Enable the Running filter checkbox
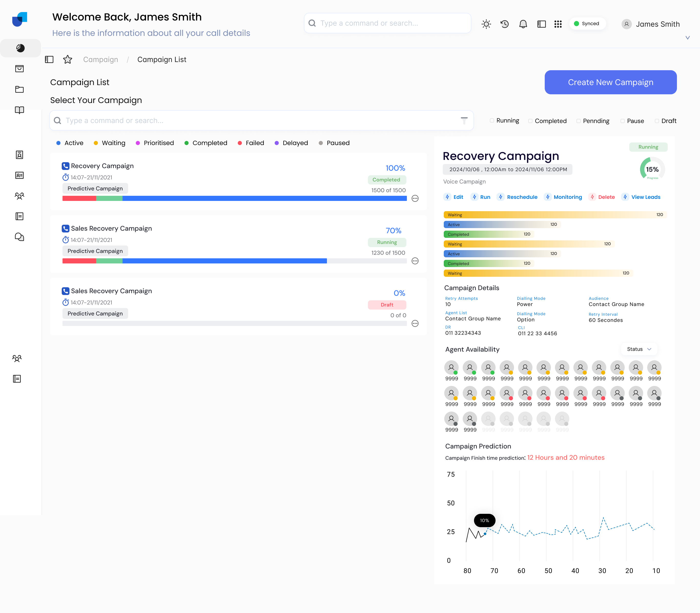 (x=492, y=121)
